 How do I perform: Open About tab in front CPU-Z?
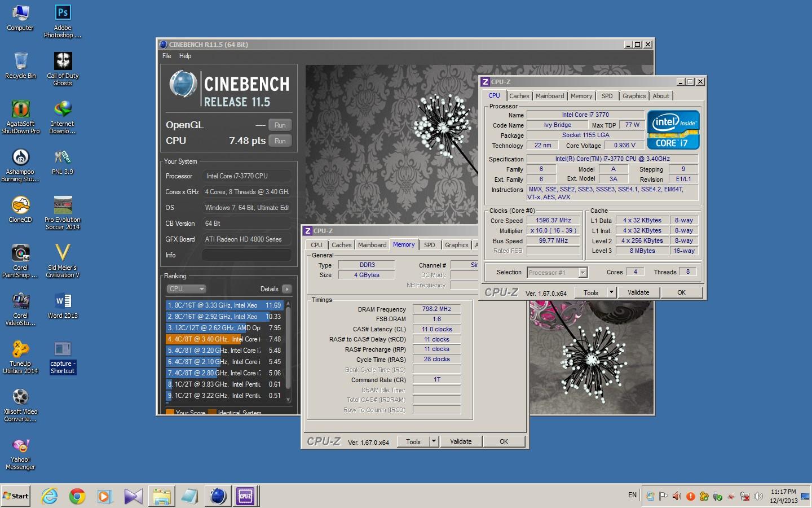[661, 96]
